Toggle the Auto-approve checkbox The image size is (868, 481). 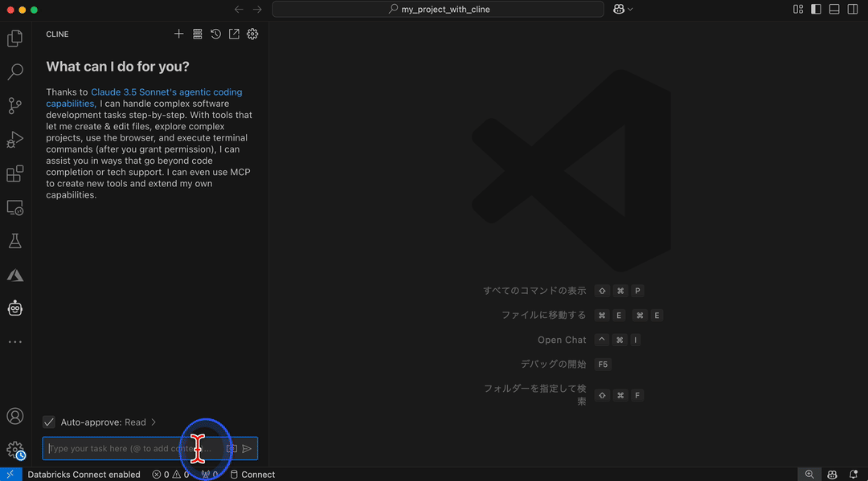(x=48, y=422)
